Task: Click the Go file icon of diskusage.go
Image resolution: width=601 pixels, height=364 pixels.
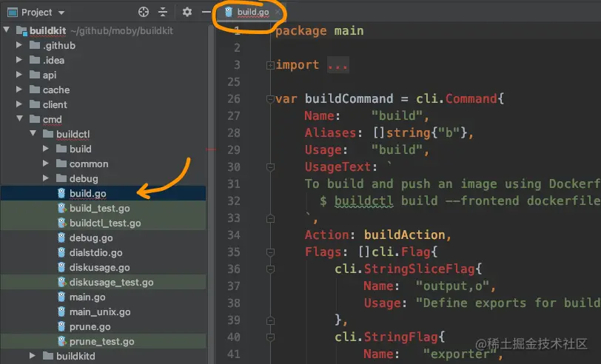Action: coord(61,267)
